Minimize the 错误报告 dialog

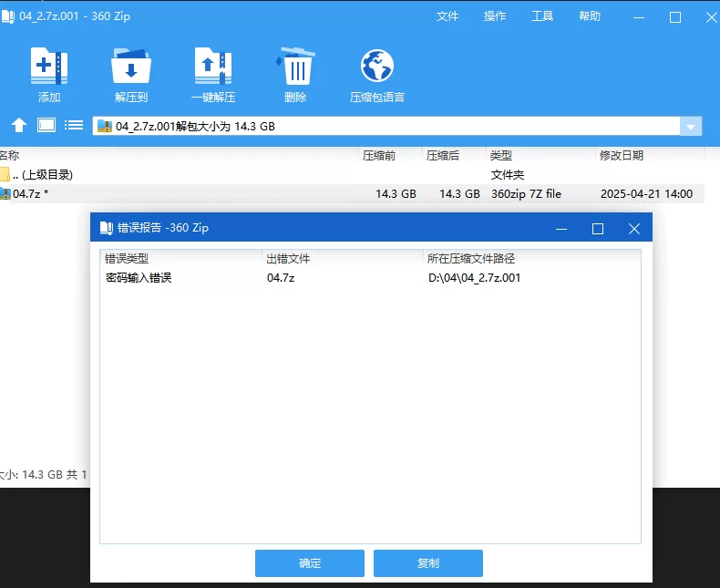pos(561,229)
